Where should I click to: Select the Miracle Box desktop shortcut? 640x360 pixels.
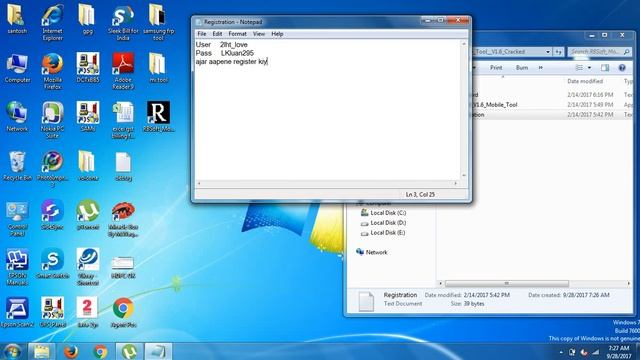tap(123, 218)
